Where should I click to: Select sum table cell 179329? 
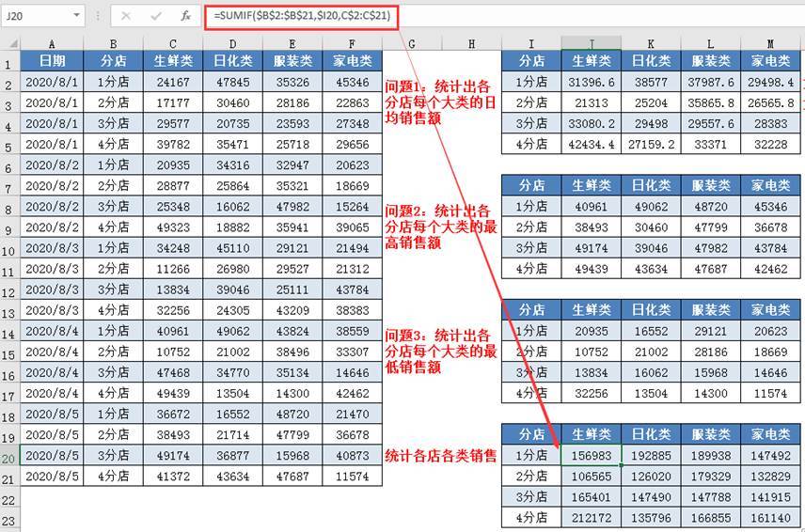(x=711, y=477)
